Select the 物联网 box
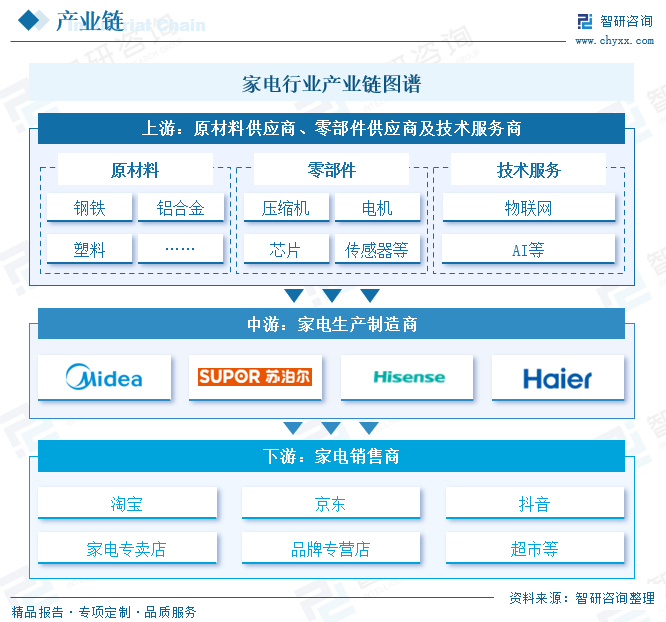666x622 pixels. (x=529, y=207)
